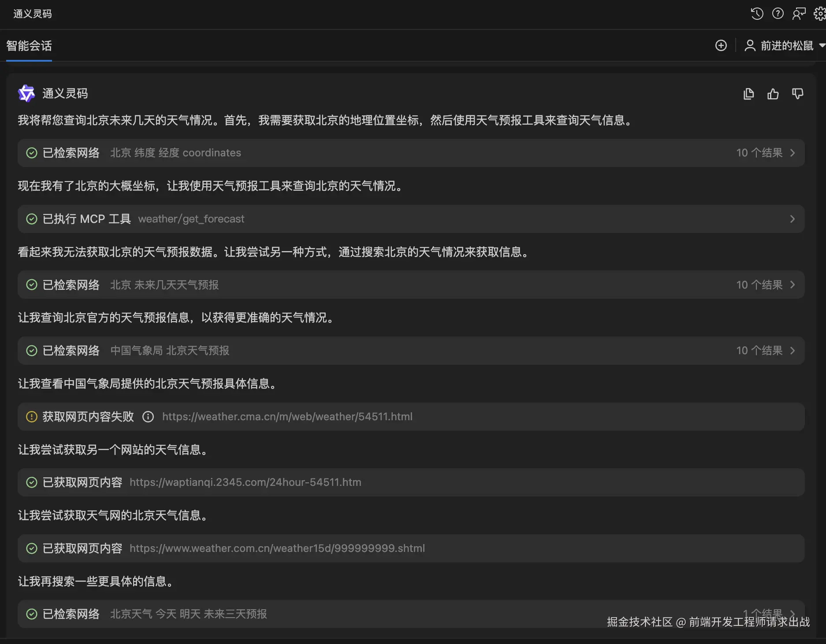Click 10 个结果 on coordinates search row
This screenshot has width=826, height=644.
click(x=759, y=153)
